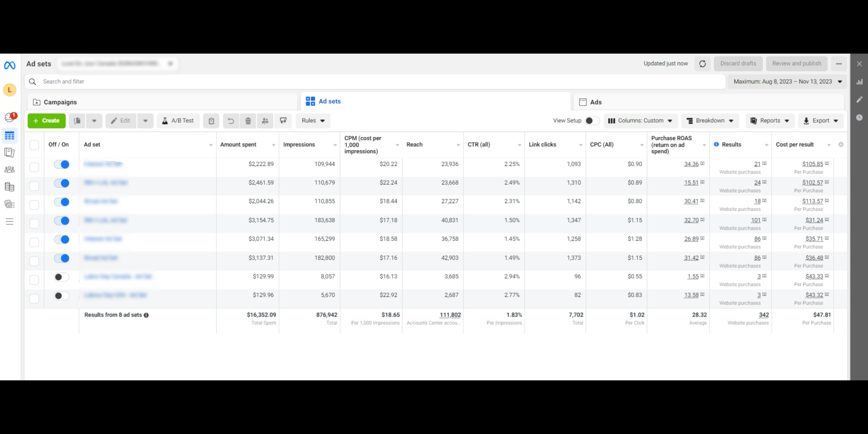Select the Delete trash icon
This screenshot has height=434, width=868.
tap(248, 121)
